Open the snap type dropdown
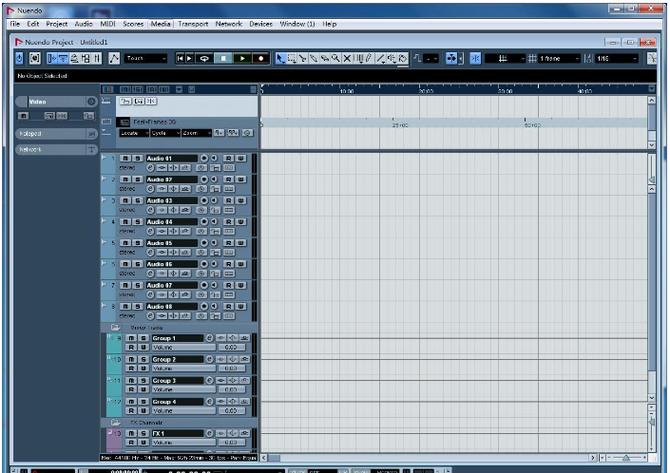670x473 pixels. (505, 58)
